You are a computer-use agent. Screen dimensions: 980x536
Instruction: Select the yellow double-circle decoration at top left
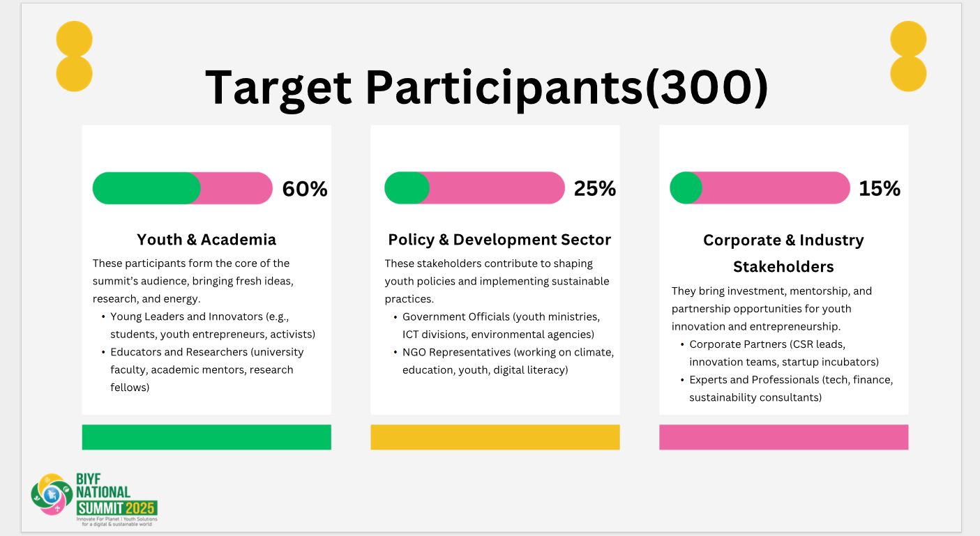click(74, 56)
